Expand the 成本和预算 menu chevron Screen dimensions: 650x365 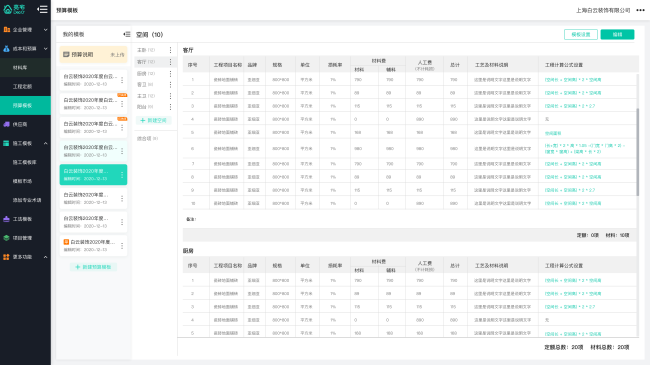click(46, 49)
